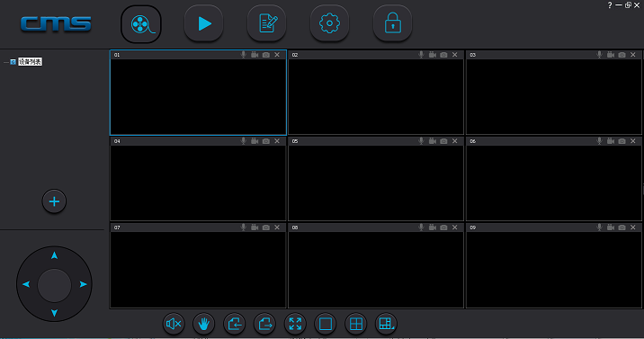This screenshot has height=339, width=644.
Task: Open the multi-window layout chooser
Action: pos(386,324)
